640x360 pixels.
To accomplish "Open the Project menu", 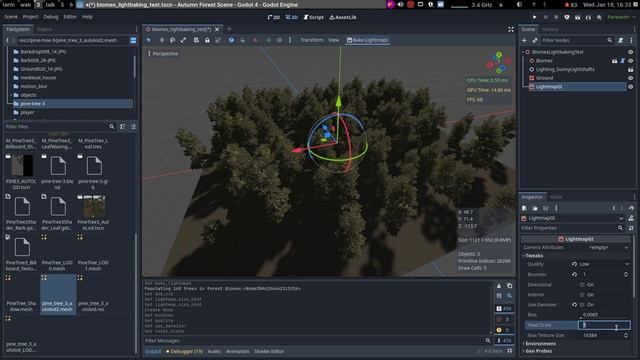I will (30, 17).
